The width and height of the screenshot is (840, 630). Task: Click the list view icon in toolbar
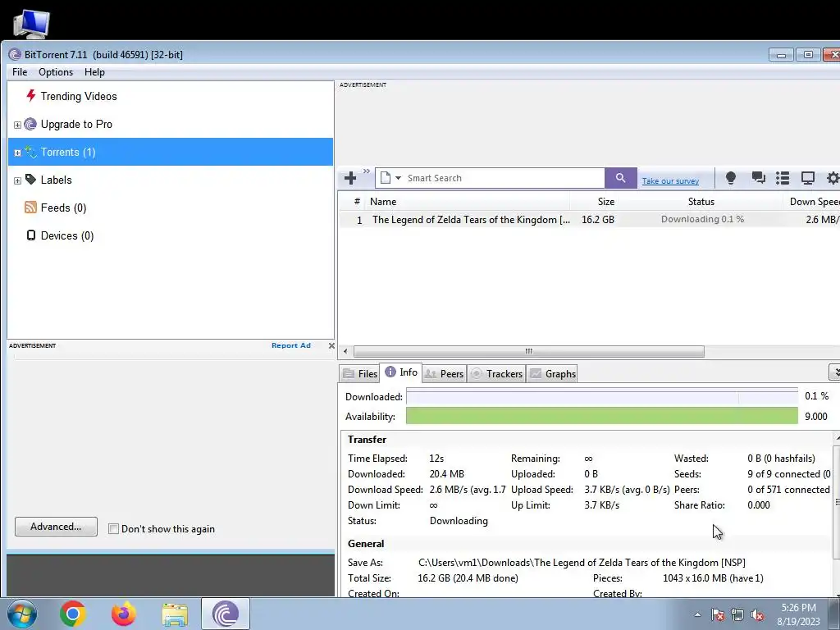point(783,178)
